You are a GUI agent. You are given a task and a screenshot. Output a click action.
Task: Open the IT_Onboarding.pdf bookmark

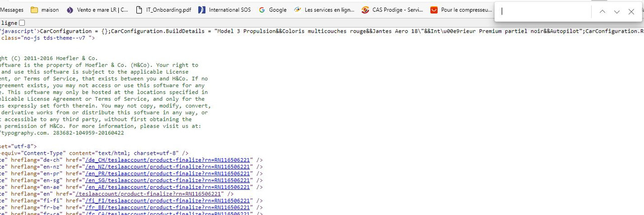pyautogui.click(x=164, y=10)
